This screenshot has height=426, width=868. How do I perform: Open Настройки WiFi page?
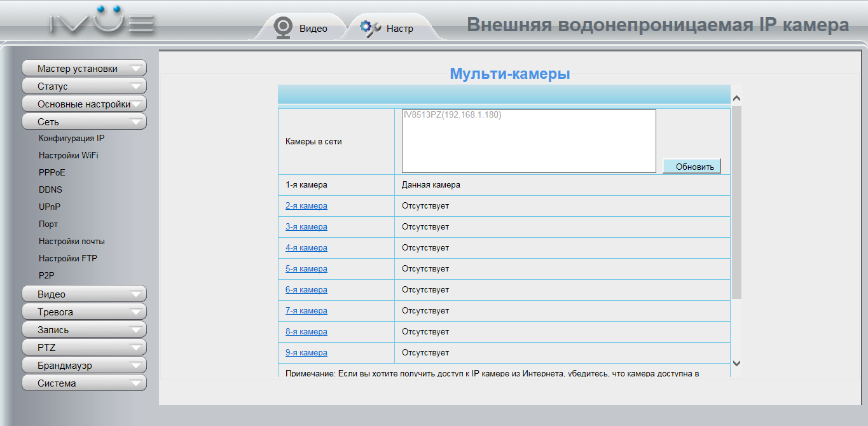pyautogui.click(x=68, y=155)
